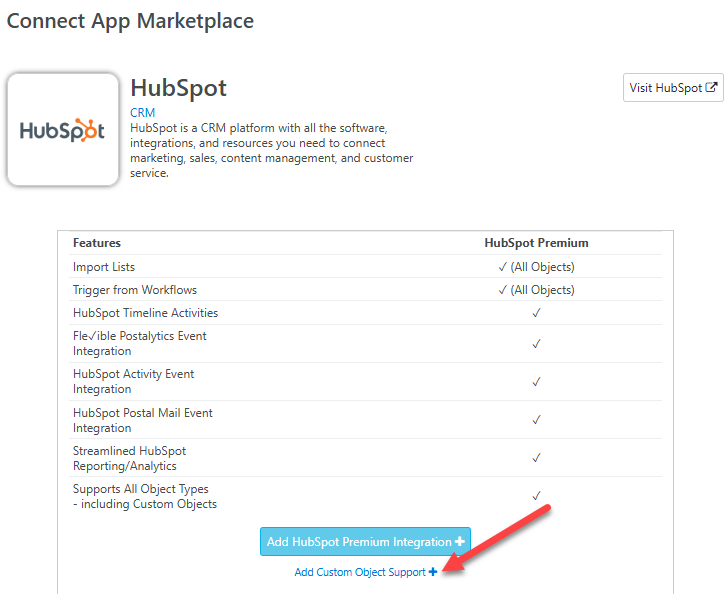Click plus icon on Add HubSpot Premium Integration

click(460, 542)
